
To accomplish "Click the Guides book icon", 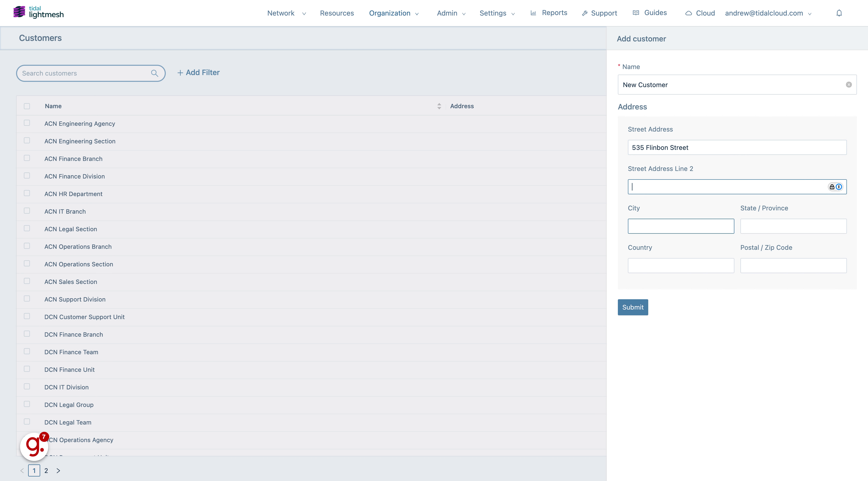I will pos(636,13).
